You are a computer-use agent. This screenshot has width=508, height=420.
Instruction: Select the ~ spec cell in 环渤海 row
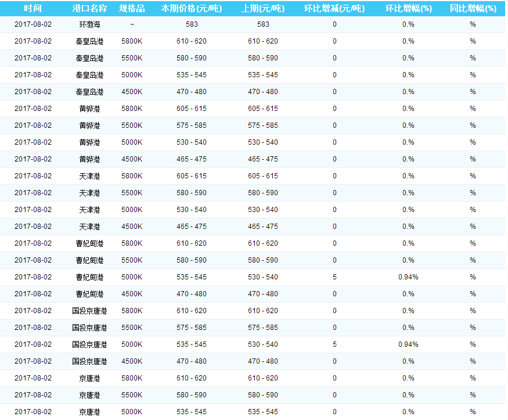(132, 24)
